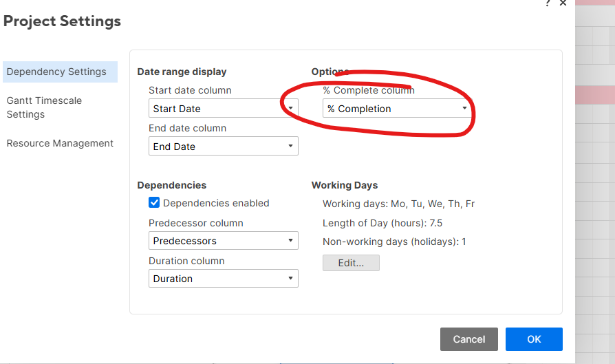Expand the End Date column dropdown

[223, 146]
